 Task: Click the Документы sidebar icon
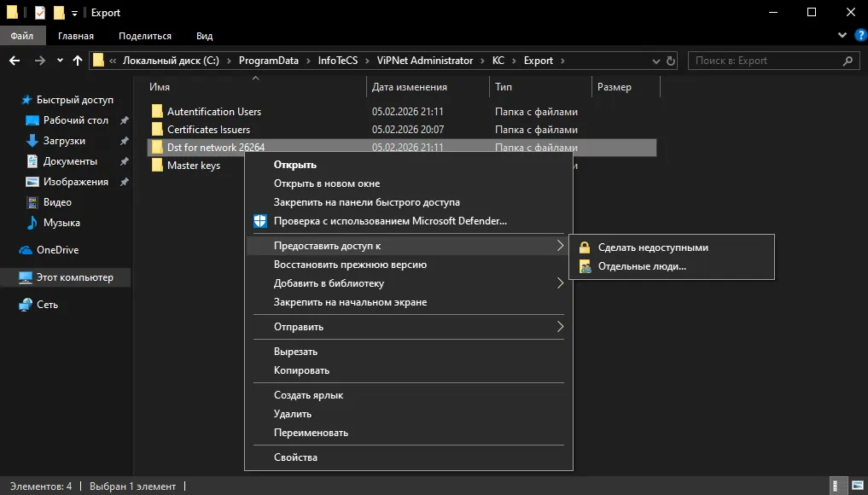[32, 161]
